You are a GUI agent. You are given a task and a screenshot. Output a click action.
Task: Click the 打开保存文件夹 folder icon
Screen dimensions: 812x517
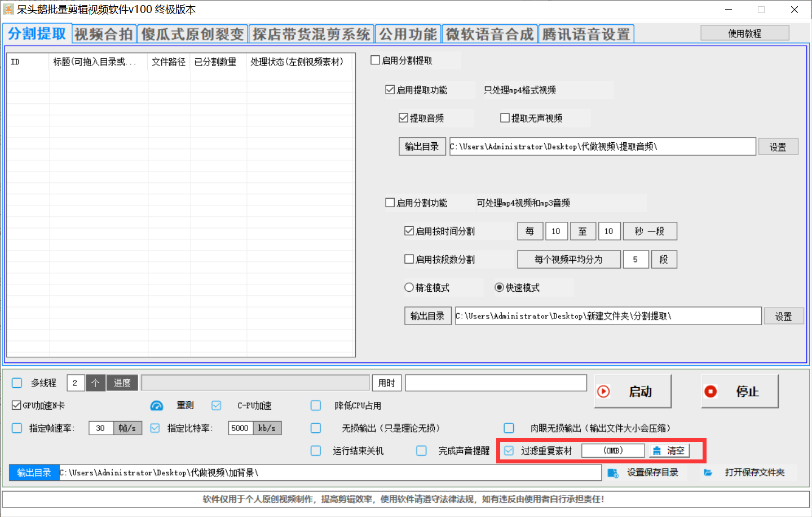coord(708,472)
